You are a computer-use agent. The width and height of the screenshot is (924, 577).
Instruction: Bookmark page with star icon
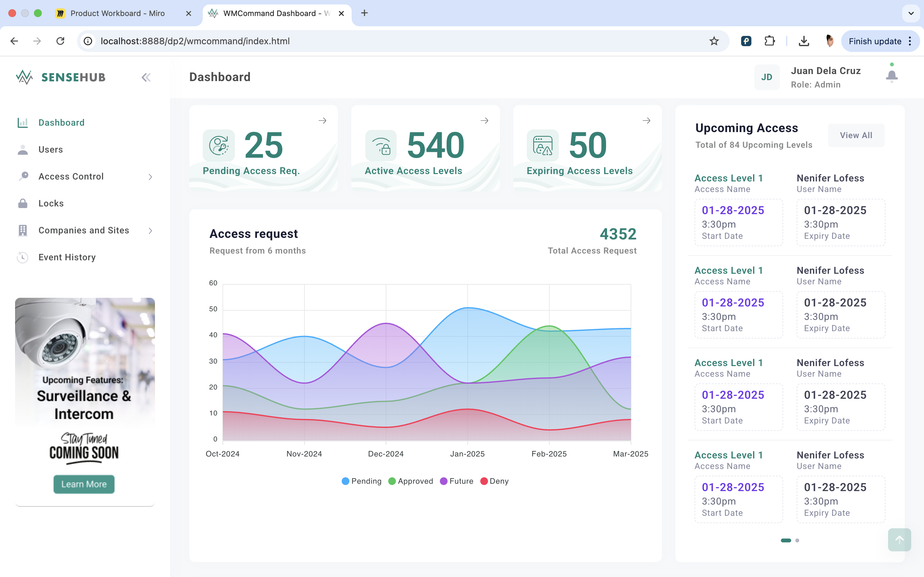[714, 41]
